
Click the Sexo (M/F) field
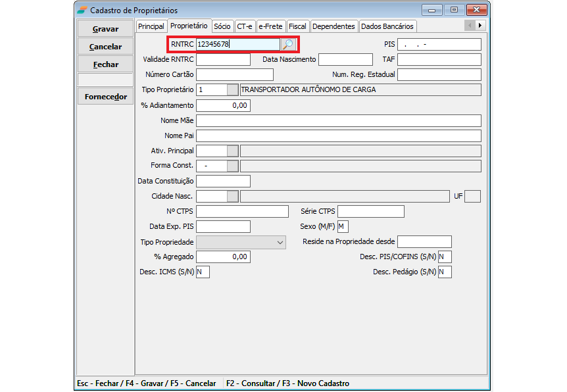(343, 227)
